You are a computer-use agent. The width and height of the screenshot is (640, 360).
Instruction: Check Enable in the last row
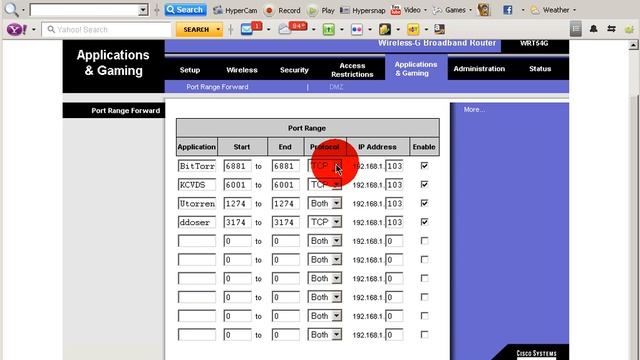(424, 335)
